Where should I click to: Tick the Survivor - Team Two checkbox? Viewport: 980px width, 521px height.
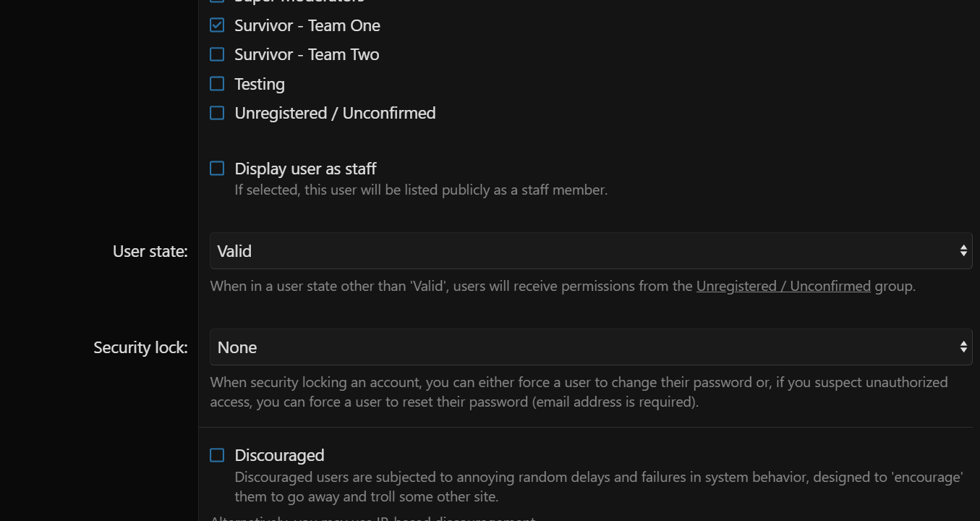[x=217, y=54]
